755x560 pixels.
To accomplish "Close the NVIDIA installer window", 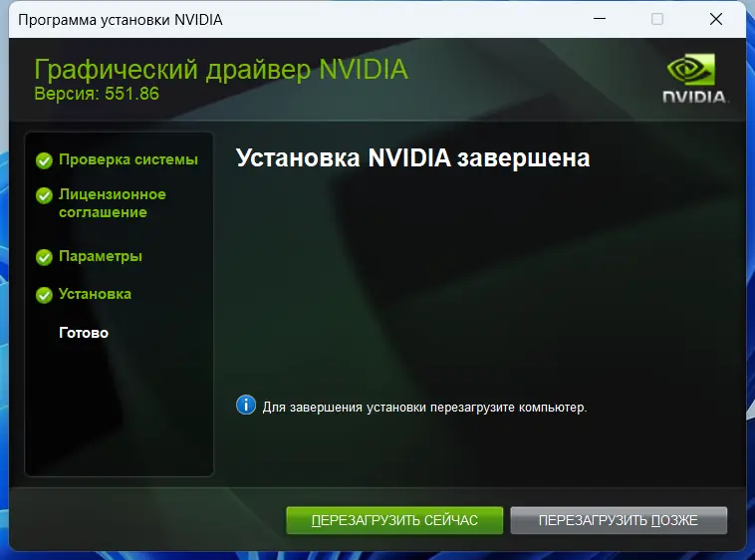I will pyautogui.click(x=716, y=19).
